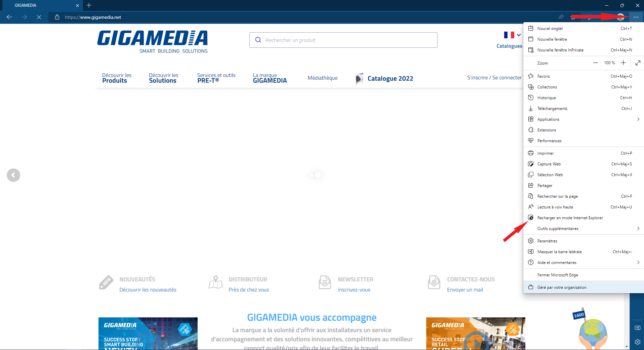Open Success Story Retail thumbnail
This screenshot has height=350, width=644.
(476, 334)
